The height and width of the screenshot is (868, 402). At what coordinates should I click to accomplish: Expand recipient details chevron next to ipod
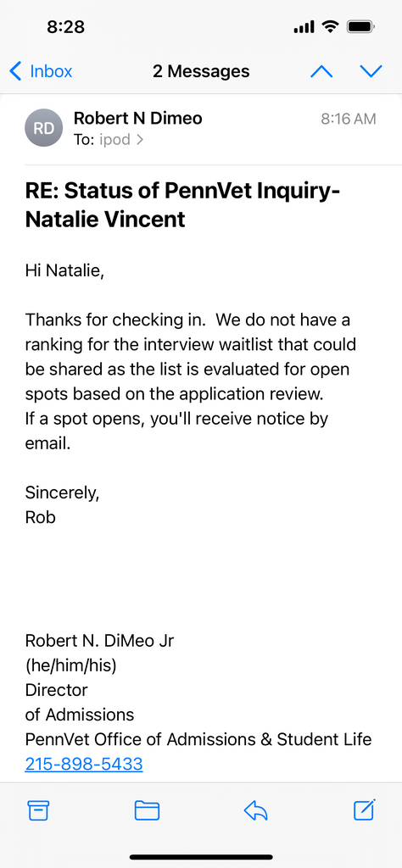pyautogui.click(x=139, y=140)
